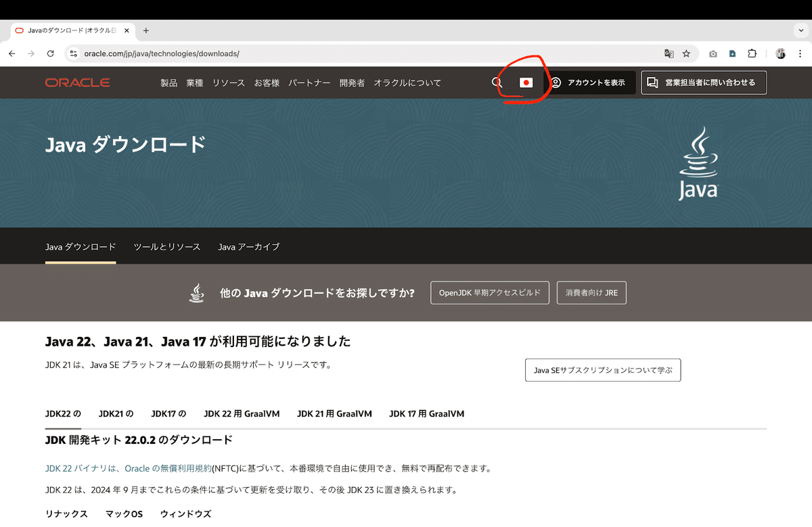This screenshot has width=812, height=527.
Task: Open the お客様 menu
Action: (267, 83)
